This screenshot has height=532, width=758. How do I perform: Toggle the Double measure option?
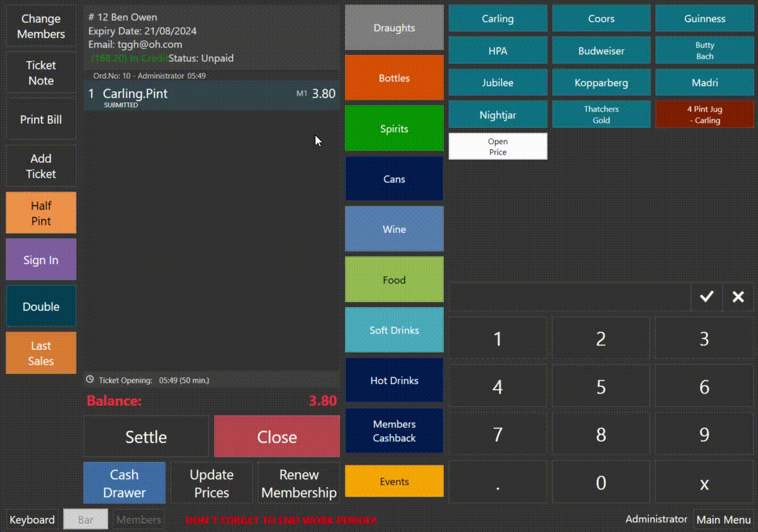41,306
